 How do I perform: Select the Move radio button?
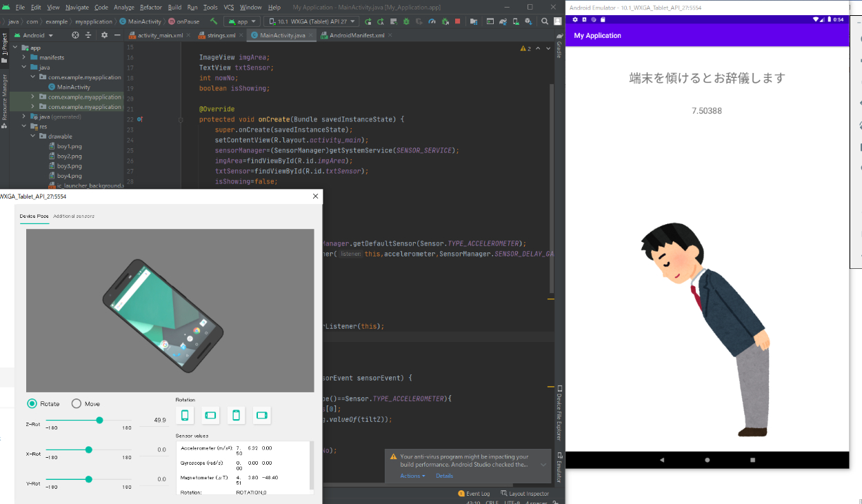click(x=77, y=403)
